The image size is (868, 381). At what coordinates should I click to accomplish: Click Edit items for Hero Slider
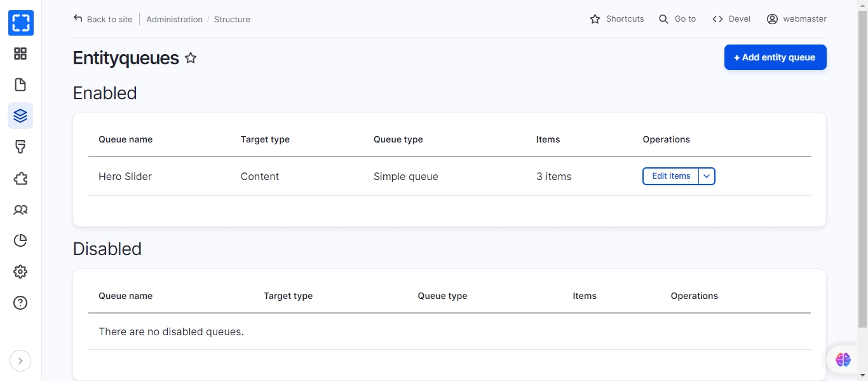point(670,176)
